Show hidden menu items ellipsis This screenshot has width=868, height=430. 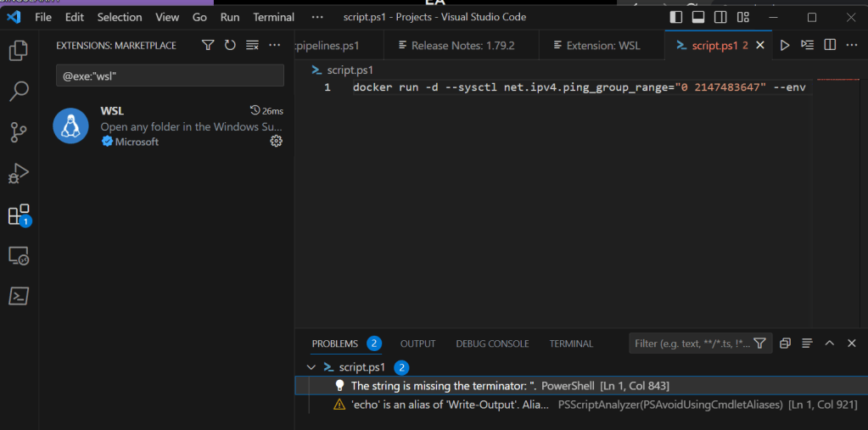(317, 17)
